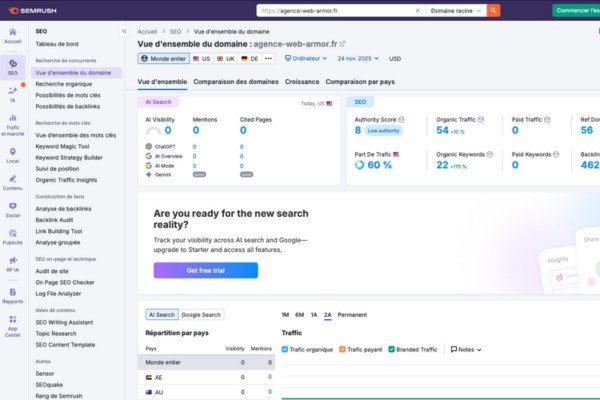Select the US database

[x=202, y=59]
